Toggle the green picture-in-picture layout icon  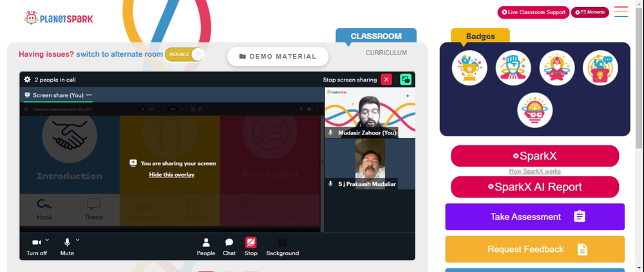406,80
